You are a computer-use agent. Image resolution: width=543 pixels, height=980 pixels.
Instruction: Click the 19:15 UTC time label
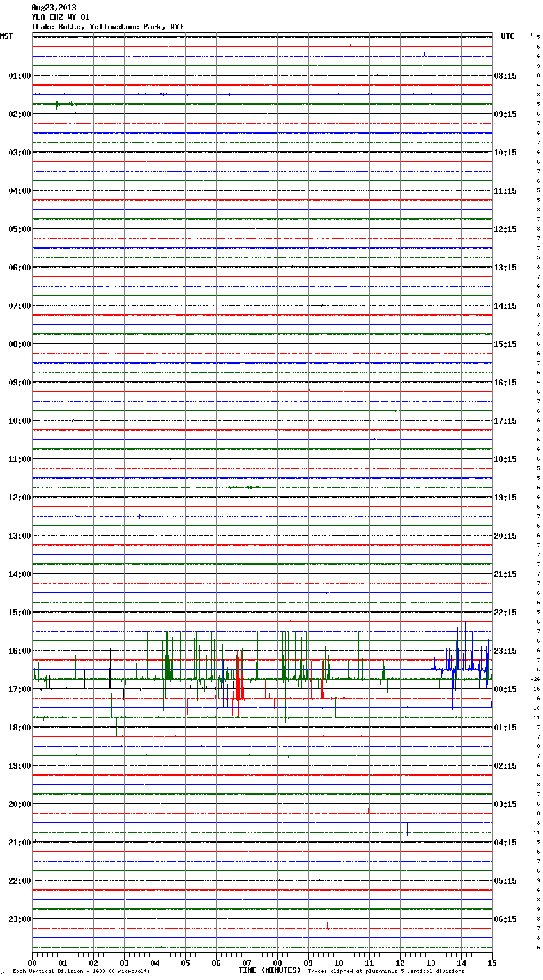click(x=505, y=498)
